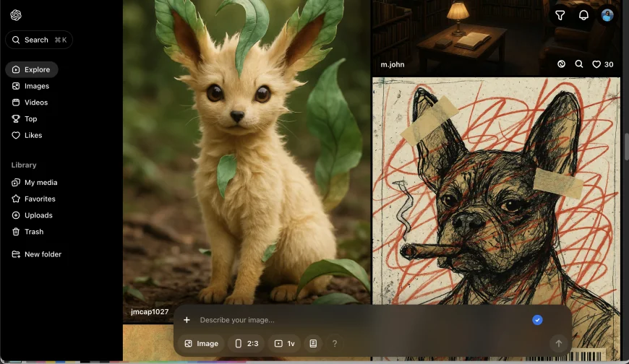
Task: Submit prompt with up arrow button
Action: pyautogui.click(x=559, y=344)
